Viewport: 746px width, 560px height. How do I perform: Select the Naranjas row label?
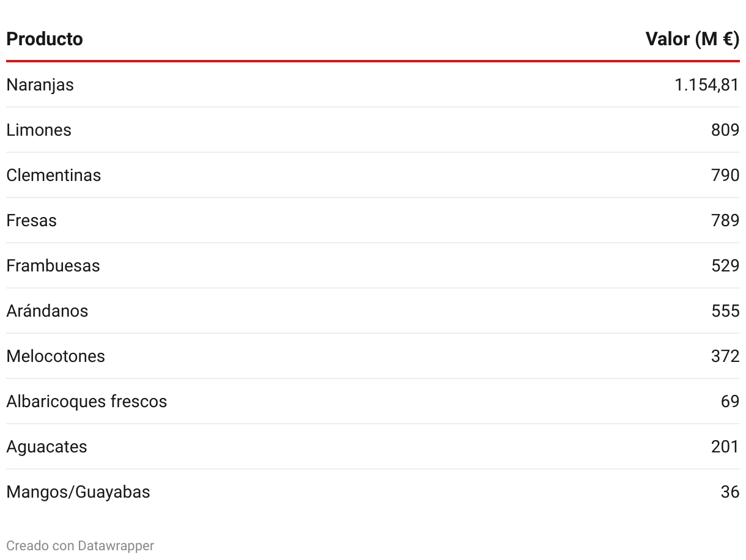40,84
